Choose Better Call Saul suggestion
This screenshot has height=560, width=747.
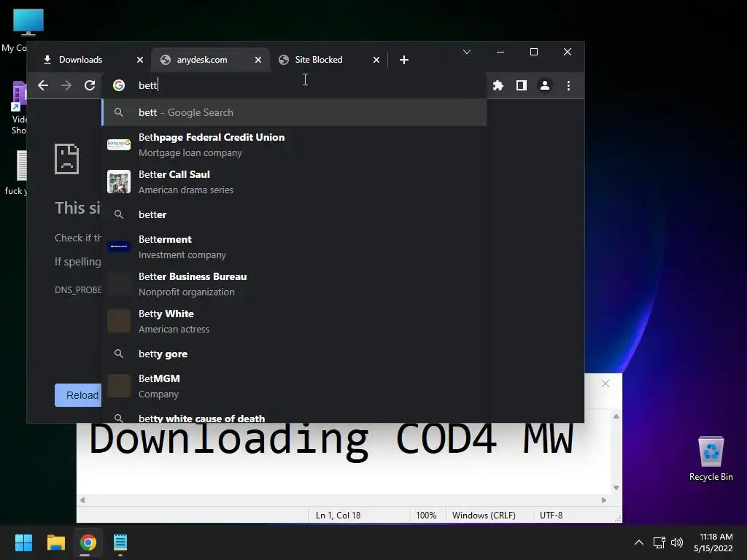tap(295, 182)
